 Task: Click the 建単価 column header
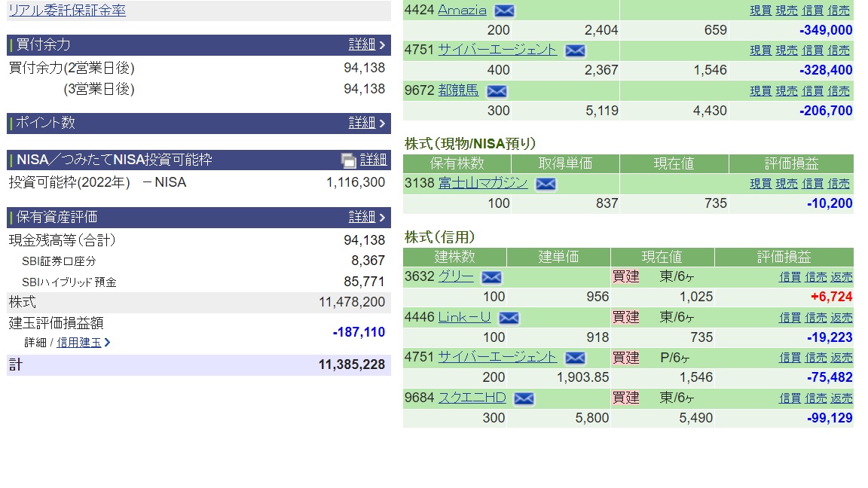tap(558, 258)
